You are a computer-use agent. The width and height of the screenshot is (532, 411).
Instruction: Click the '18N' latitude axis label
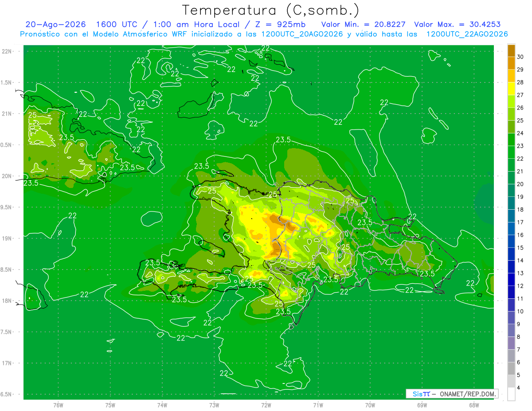tap(6, 301)
